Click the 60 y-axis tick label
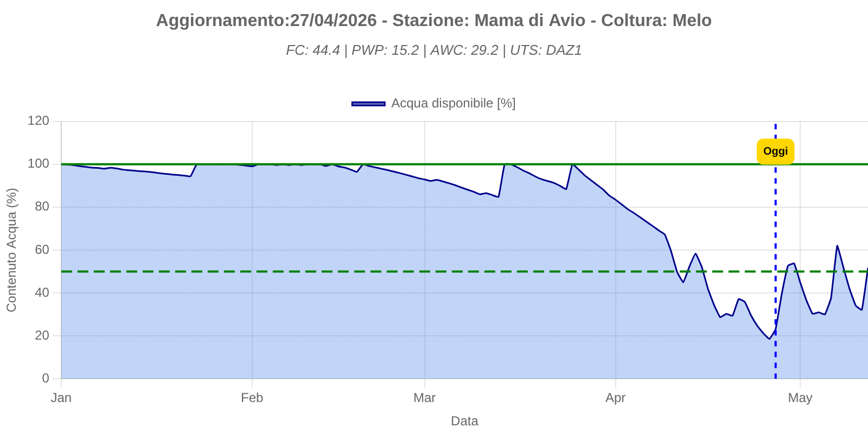 point(42,250)
